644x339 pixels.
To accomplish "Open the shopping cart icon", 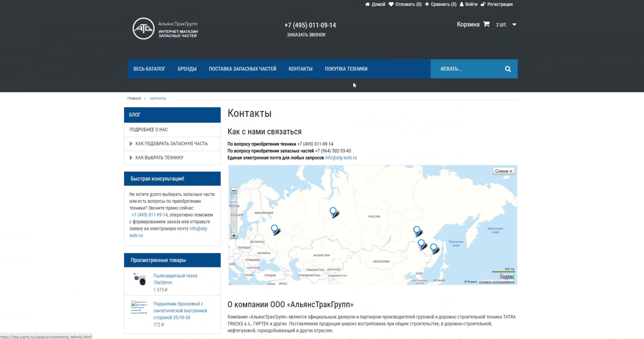I will point(486,24).
